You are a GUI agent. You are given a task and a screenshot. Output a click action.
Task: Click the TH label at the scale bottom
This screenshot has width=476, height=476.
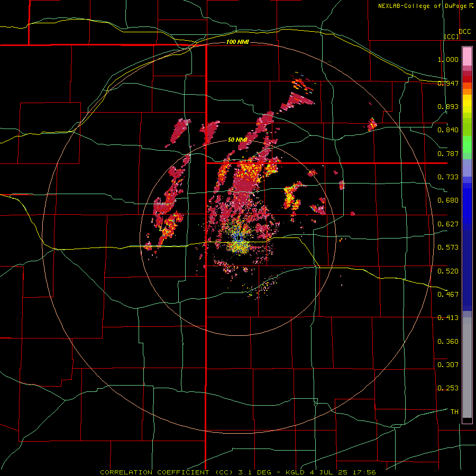click(454, 412)
